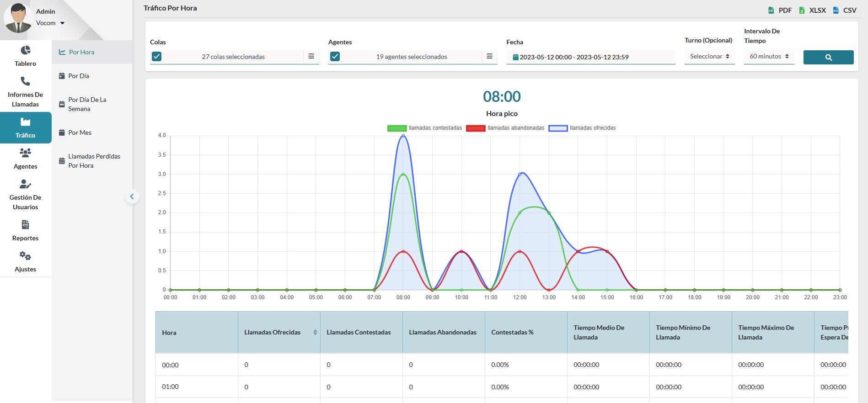The height and width of the screenshot is (403, 868).
Task: Open Ajustes gears icon
Action: [x=26, y=256]
